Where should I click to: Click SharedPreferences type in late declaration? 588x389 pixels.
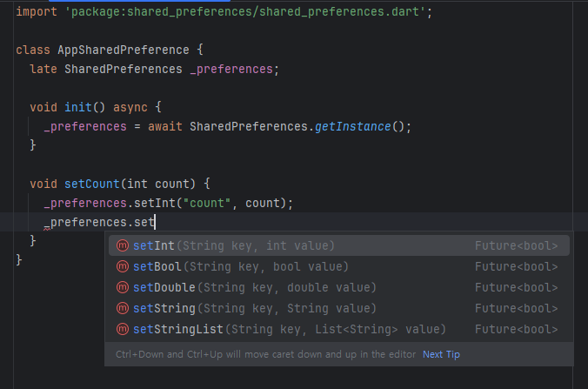pyautogui.click(x=124, y=69)
